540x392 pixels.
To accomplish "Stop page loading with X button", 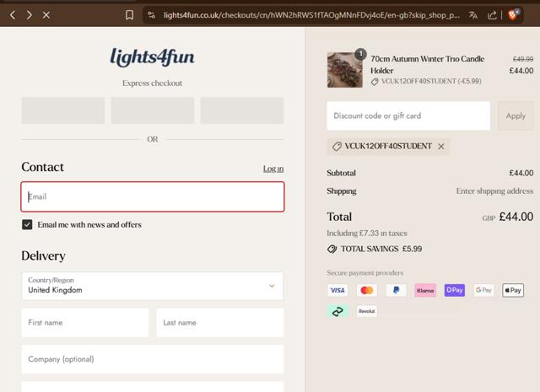I will click(x=46, y=15).
